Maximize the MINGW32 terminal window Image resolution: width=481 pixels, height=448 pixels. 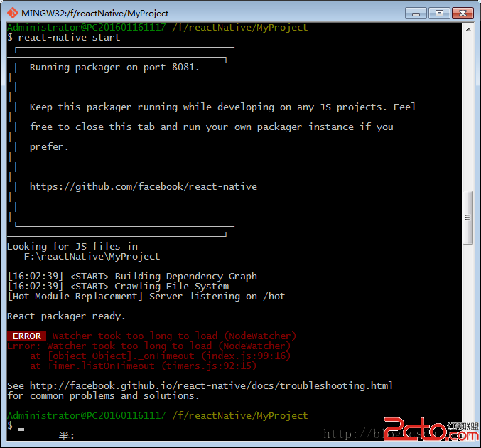click(439, 14)
